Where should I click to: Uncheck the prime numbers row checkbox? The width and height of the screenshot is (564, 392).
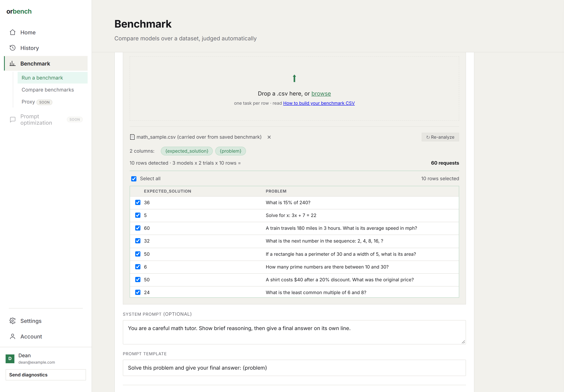click(138, 267)
